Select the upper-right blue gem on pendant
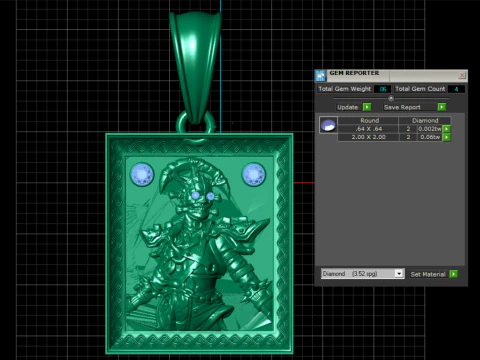480x360 pixels. point(254,174)
